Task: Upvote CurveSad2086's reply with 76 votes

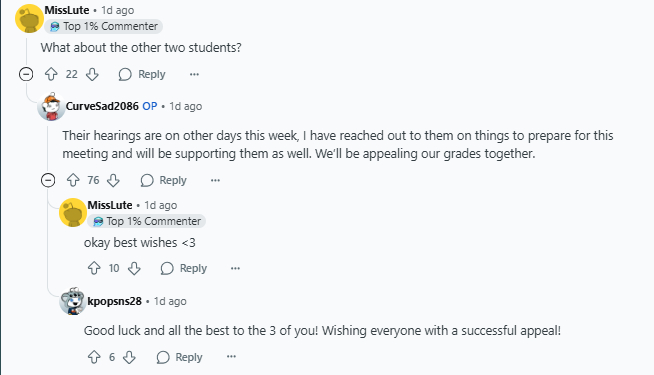Action: coord(73,180)
